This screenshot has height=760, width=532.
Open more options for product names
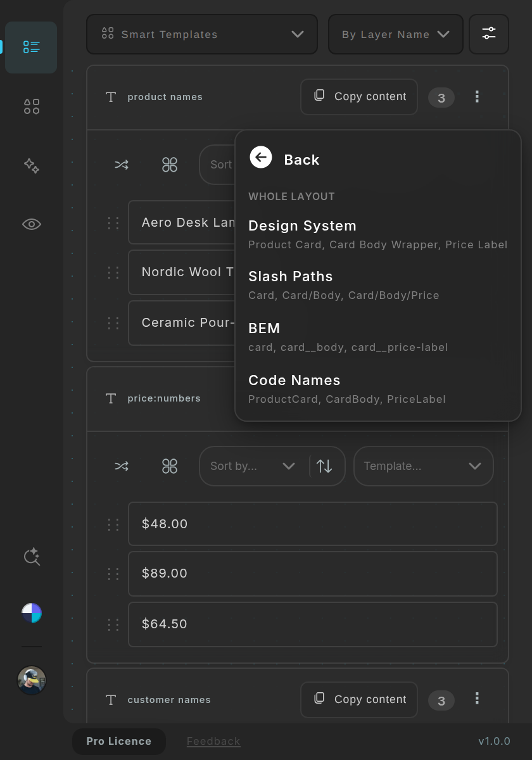477,96
